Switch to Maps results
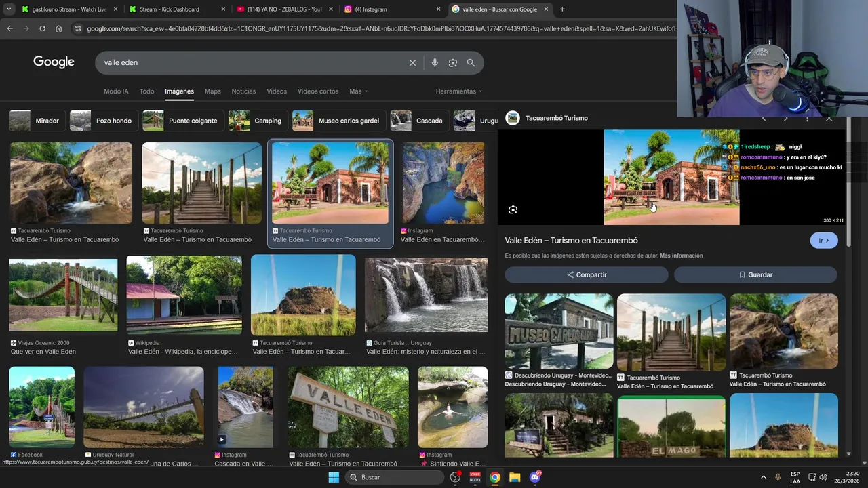The image size is (868, 488). pos(213,91)
